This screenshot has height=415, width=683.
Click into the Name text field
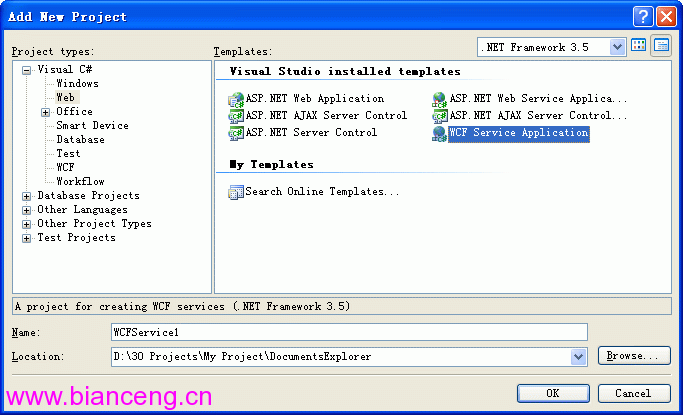pyautogui.click(x=349, y=332)
